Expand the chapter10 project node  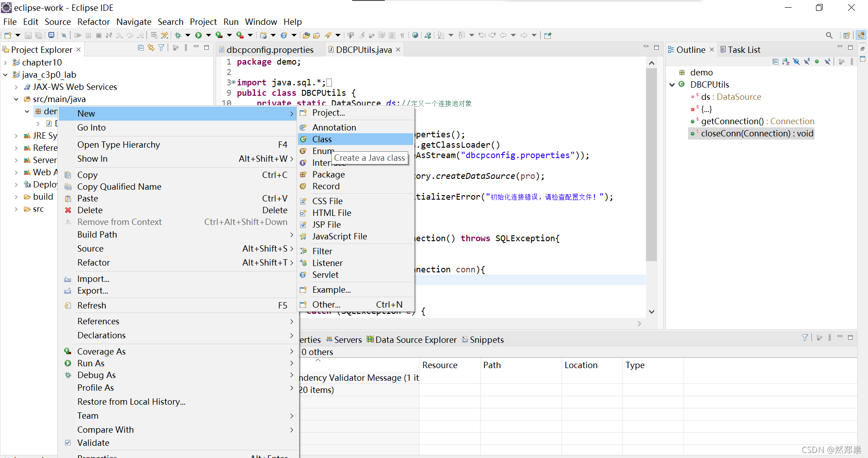(5, 62)
